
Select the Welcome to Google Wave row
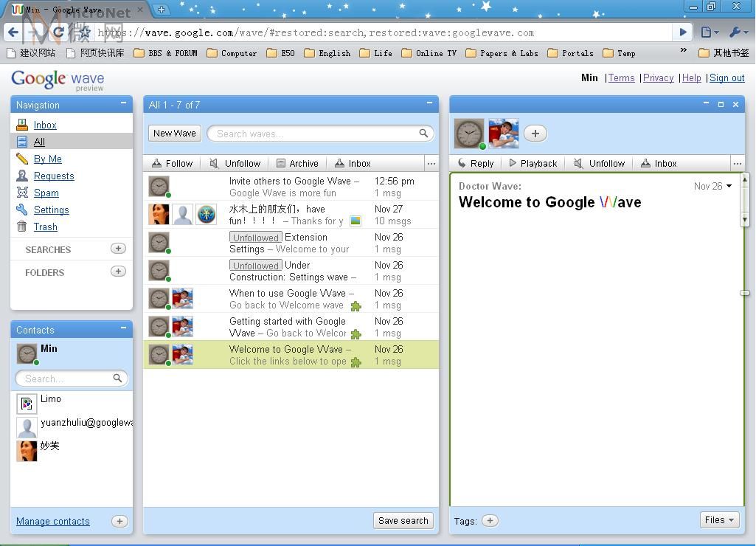click(291, 354)
